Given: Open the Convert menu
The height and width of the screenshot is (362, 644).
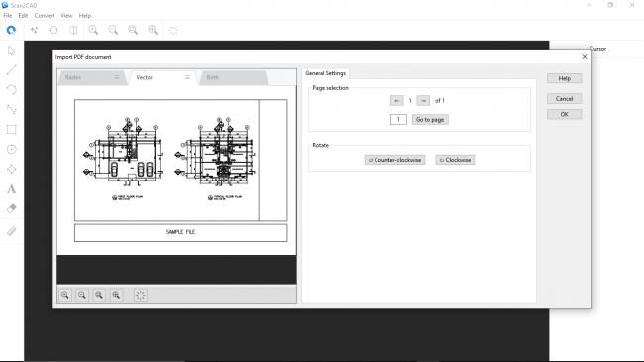Looking at the screenshot, I should click(44, 15).
